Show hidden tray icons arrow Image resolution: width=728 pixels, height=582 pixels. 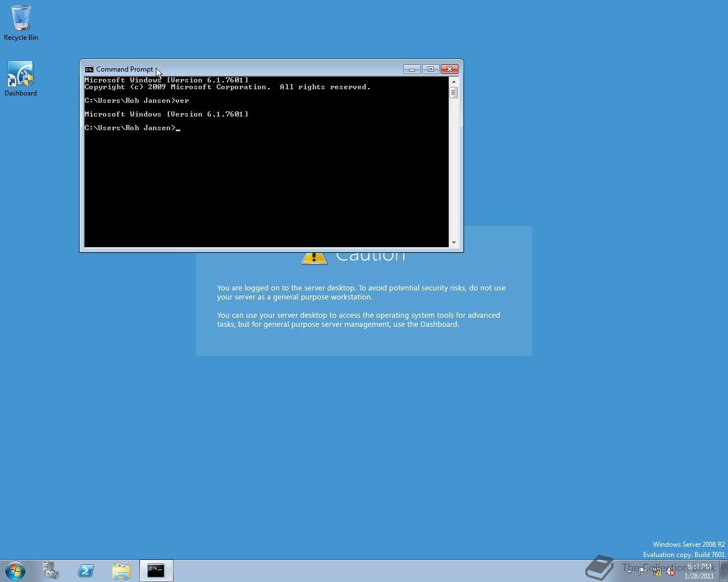tap(629, 571)
